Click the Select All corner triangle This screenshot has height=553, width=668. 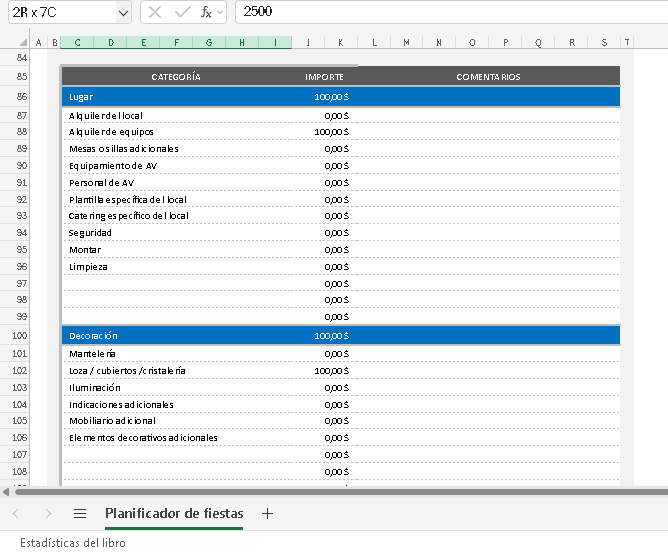(22, 43)
